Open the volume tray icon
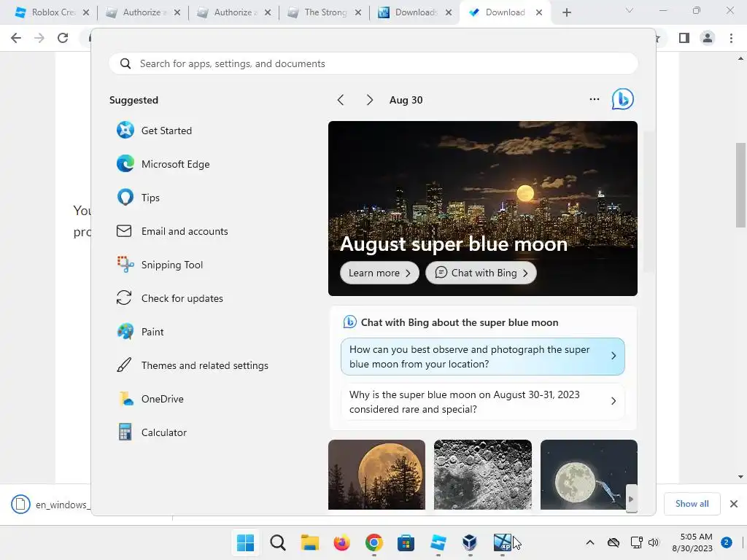Viewport: 747px width, 560px height. tap(654, 542)
